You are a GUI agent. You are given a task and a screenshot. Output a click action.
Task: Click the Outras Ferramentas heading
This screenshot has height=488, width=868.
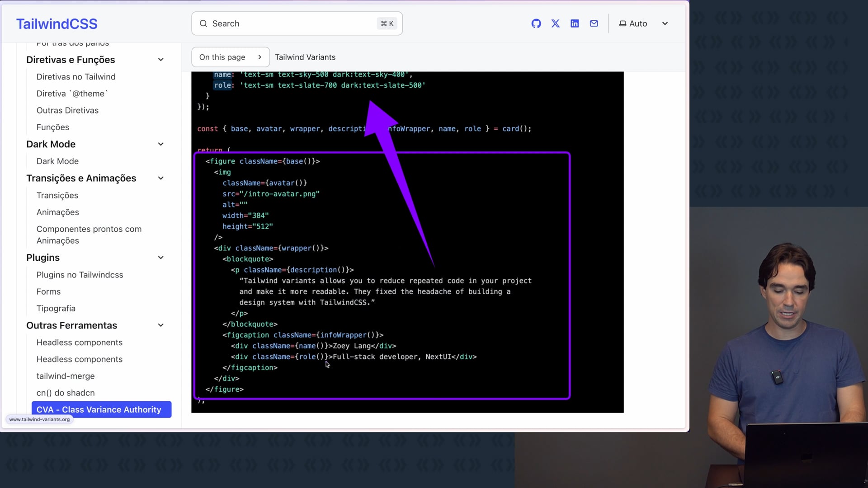click(71, 325)
